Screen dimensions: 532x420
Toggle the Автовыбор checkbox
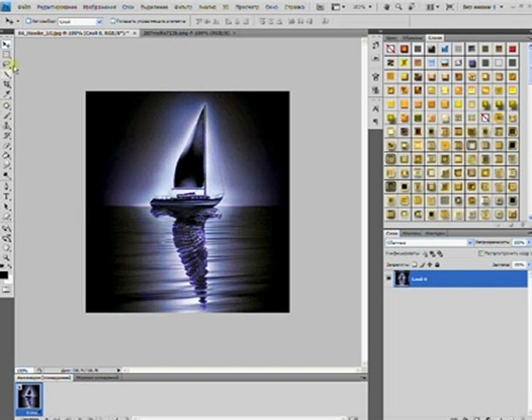tap(29, 22)
